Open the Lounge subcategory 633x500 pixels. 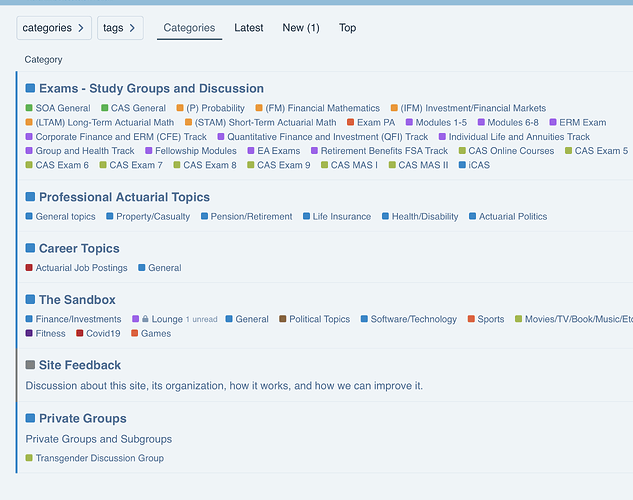167,319
